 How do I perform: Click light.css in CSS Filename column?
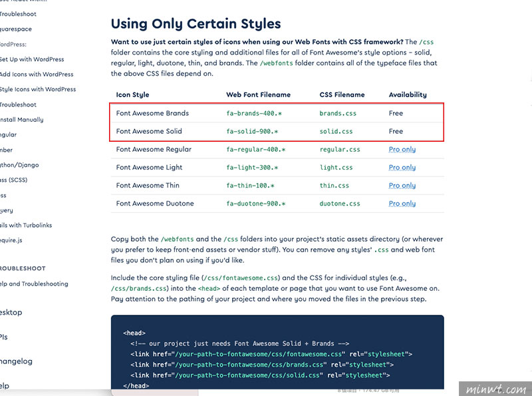[336, 168]
